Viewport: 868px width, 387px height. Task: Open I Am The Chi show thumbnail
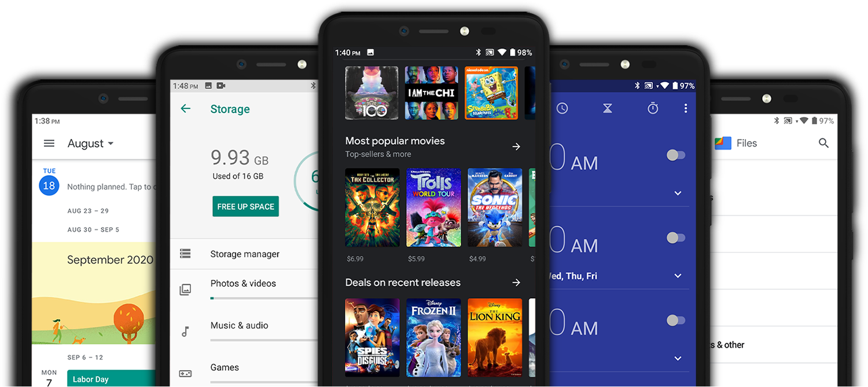pos(431,93)
